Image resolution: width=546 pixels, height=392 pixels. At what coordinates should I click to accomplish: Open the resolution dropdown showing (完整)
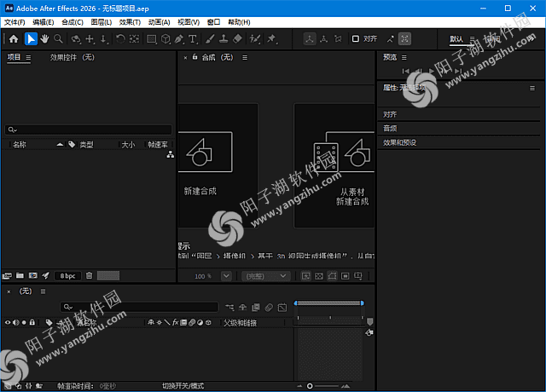point(265,276)
